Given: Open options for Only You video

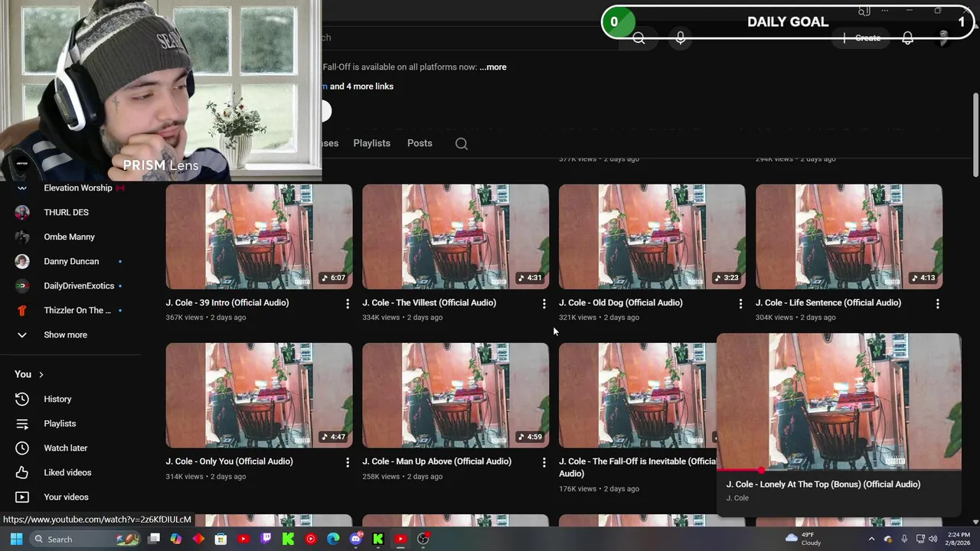Looking at the screenshot, I should (x=348, y=462).
